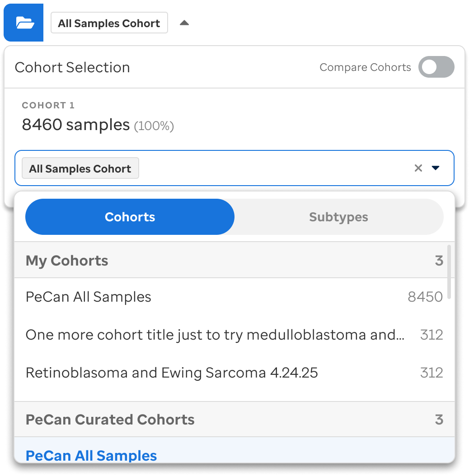Viewport: 469px width, 476px height.
Task: Click the blue folder cohort icon
Action: pyautogui.click(x=23, y=23)
